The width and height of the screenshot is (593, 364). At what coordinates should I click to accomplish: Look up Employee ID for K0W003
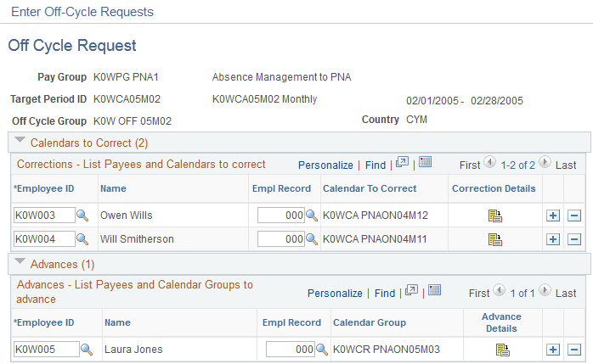click(82, 216)
